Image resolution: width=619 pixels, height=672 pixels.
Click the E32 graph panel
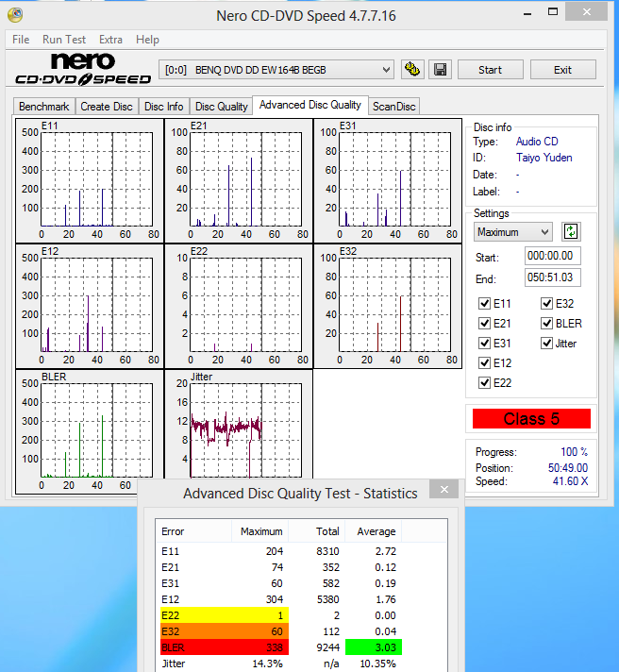point(388,306)
